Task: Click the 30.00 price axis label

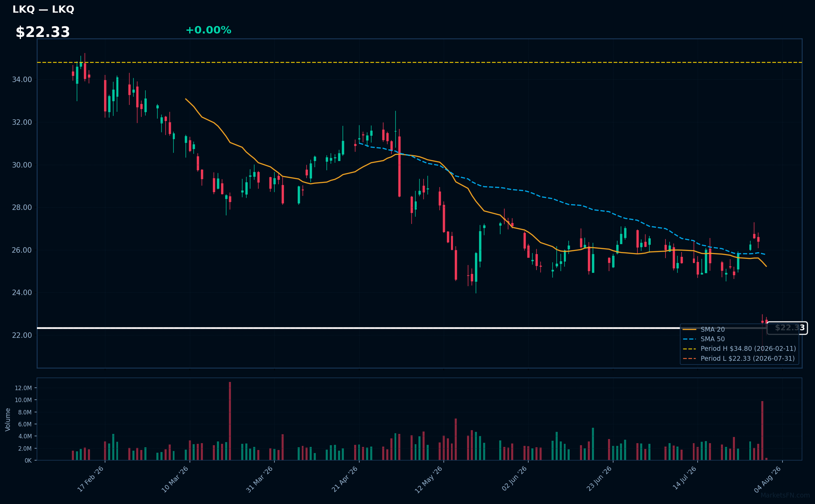Action: point(22,165)
